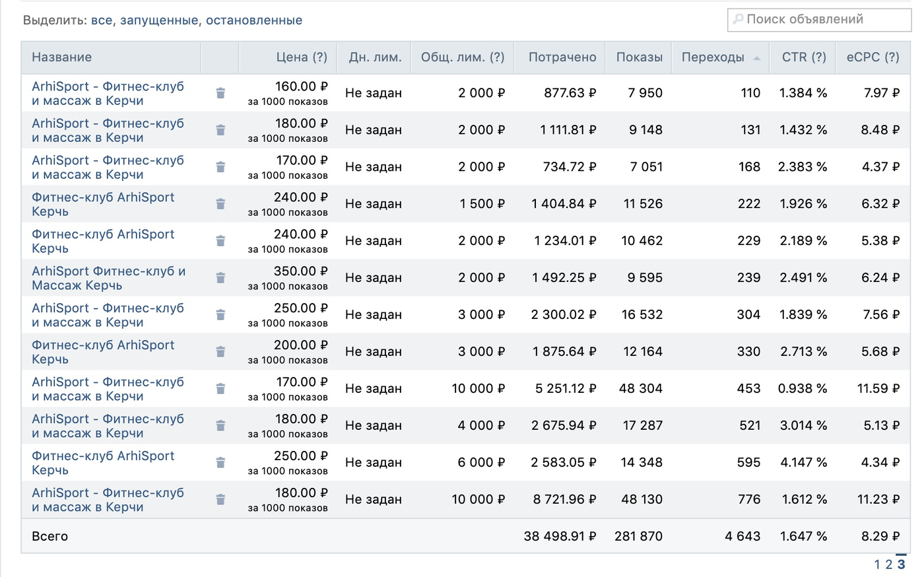Image resolution: width=924 pixels, height=577 pixels.
Task: Focus the 'Поиск объявлений' search field
Action: pyautogui.click(x=819, y=20)
